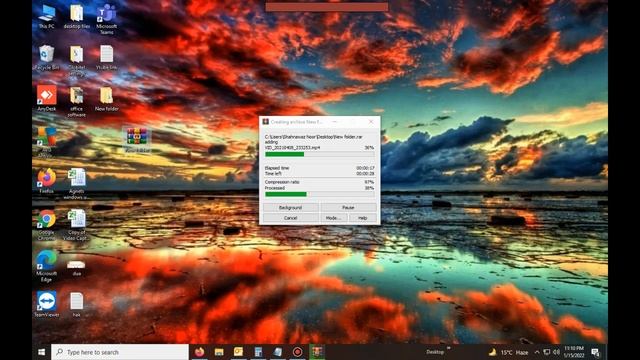Open the red record app taskbar icon
Image resolution: width=640 pixels, height=360 pixels.
tap(297, 352)
